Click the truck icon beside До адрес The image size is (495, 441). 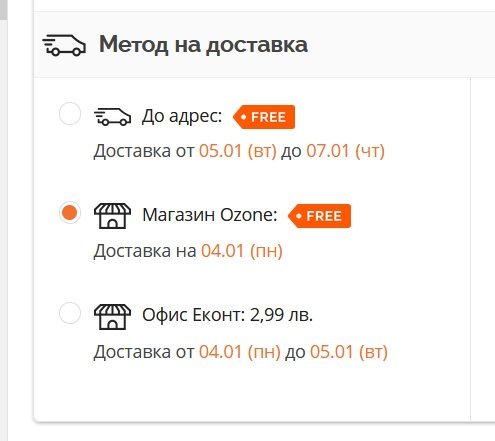pyautogui.click(x=112, y=117)
